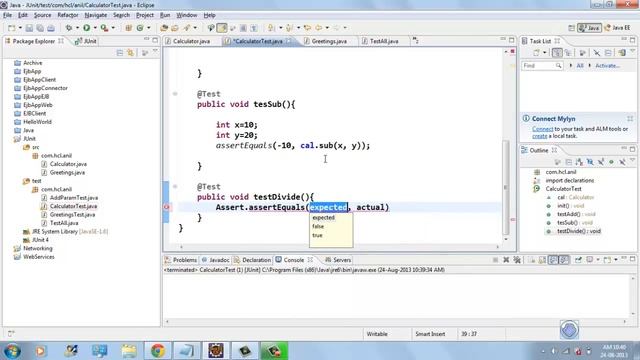Viewport: 640px width, 360px height.
Task: Click the Save icon in main toolbar
Action: [29, 28]
